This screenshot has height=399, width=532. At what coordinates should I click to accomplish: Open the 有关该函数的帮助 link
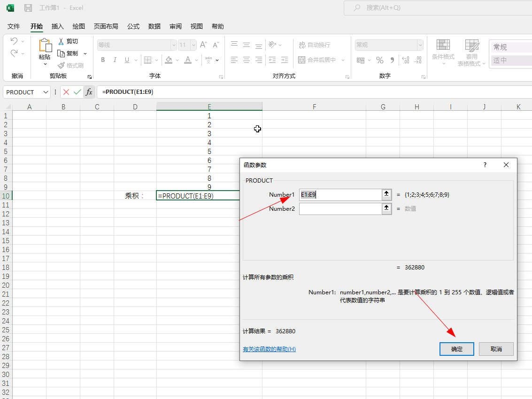point(269,349)
